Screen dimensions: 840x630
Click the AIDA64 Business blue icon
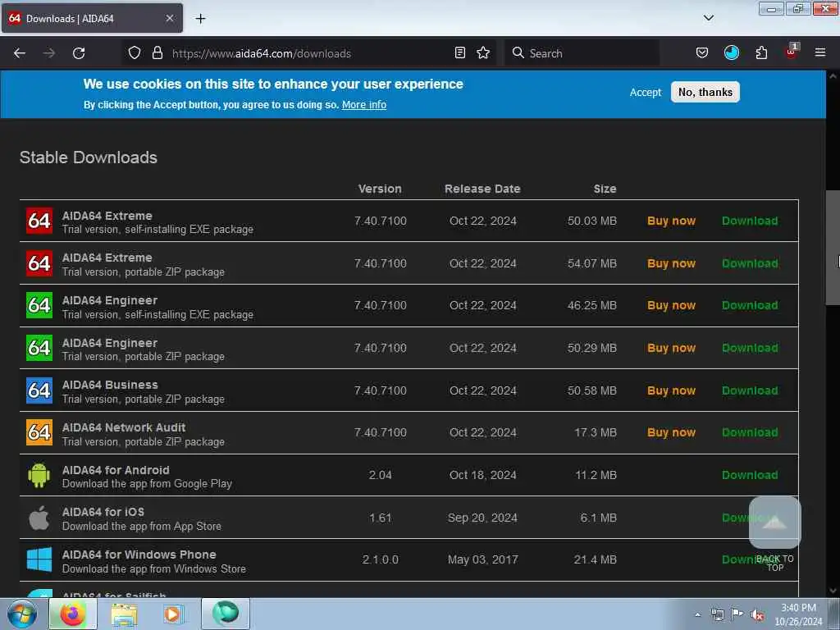[x=39, y=390]
